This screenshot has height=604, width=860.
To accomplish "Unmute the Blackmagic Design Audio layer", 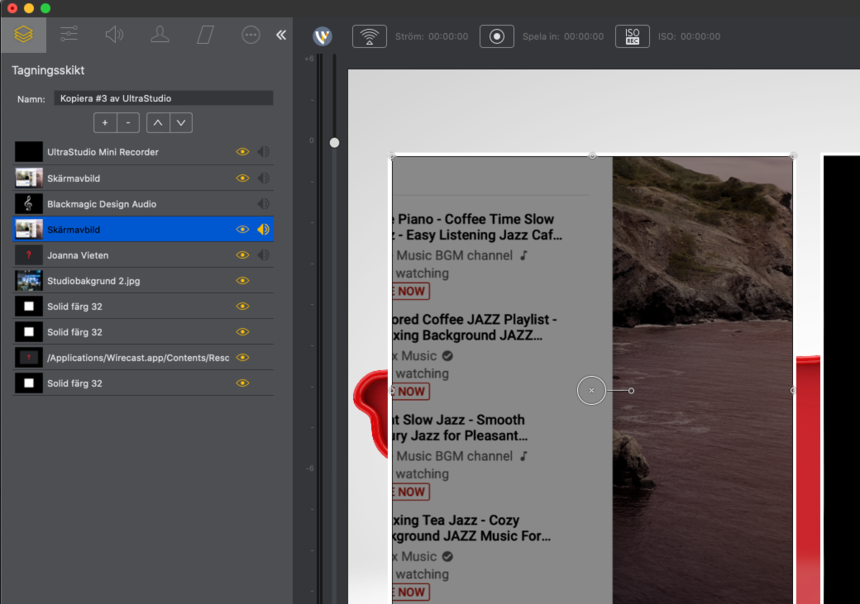I will (263, 204).
